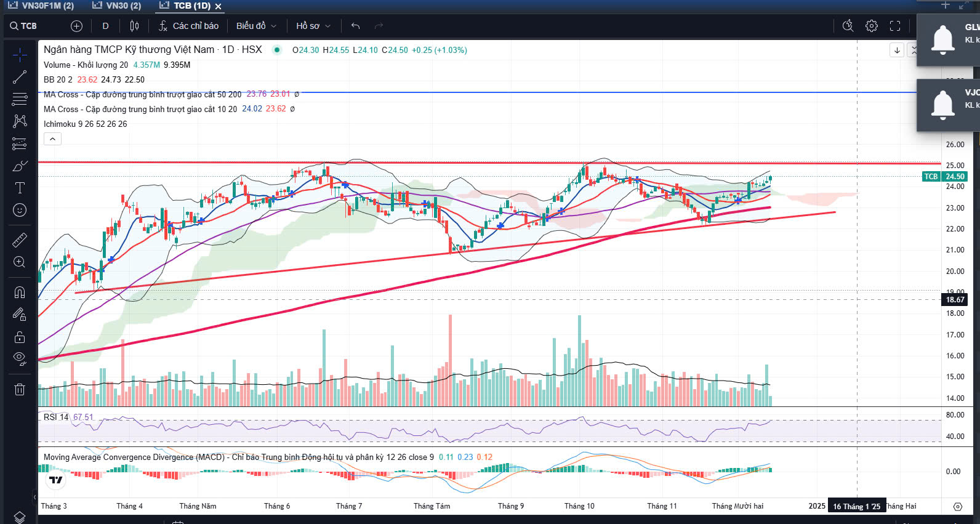
Task: Open Các chỉ báo indicators dialog
Action: tap(188, 26)
